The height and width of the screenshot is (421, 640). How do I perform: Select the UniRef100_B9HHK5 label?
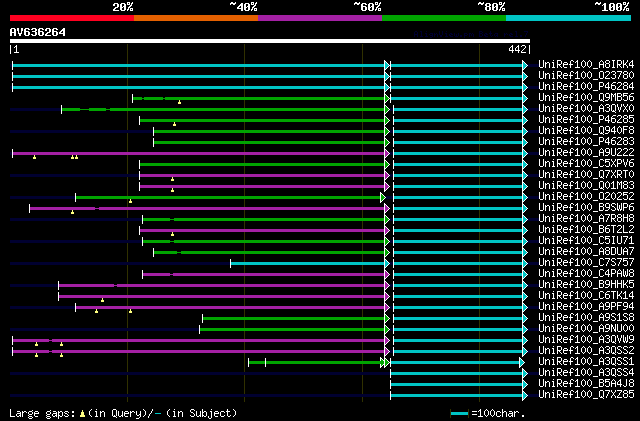pyautogui.click(x=586, y=285)
